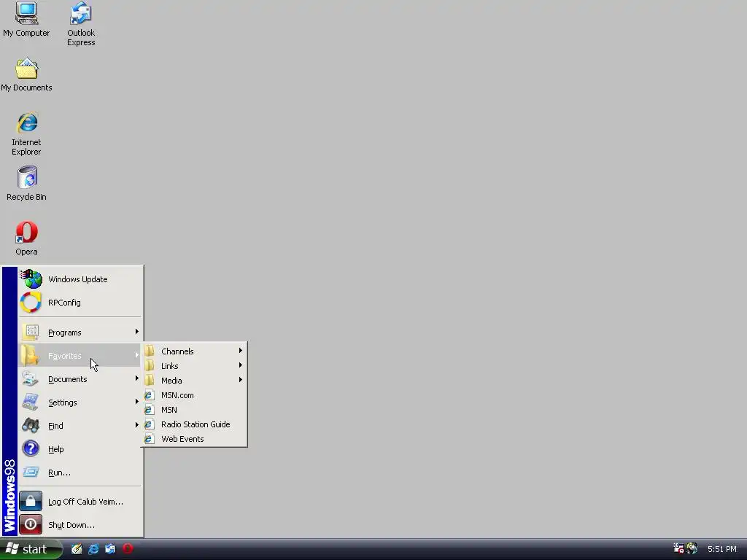The height and width of the screenshot is (560, 747).
Task: Click Log Off Calub Veim... entry
Action: click(80, 501)
